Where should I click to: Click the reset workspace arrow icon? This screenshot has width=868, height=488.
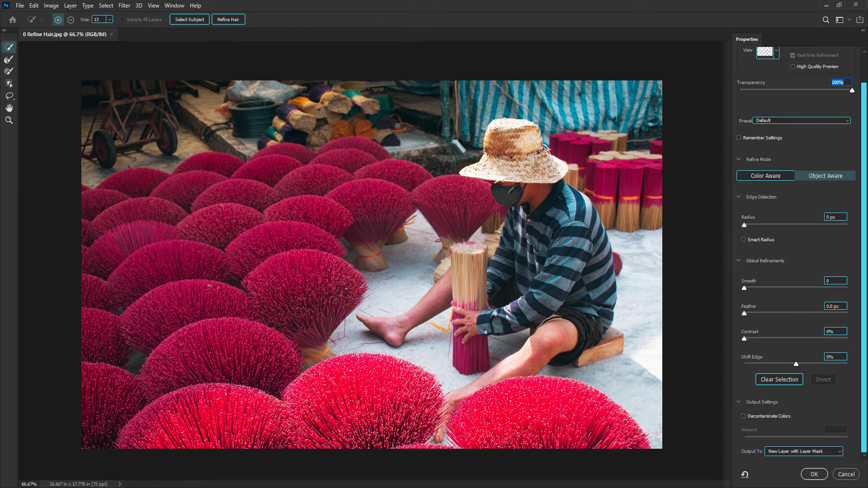745,474
